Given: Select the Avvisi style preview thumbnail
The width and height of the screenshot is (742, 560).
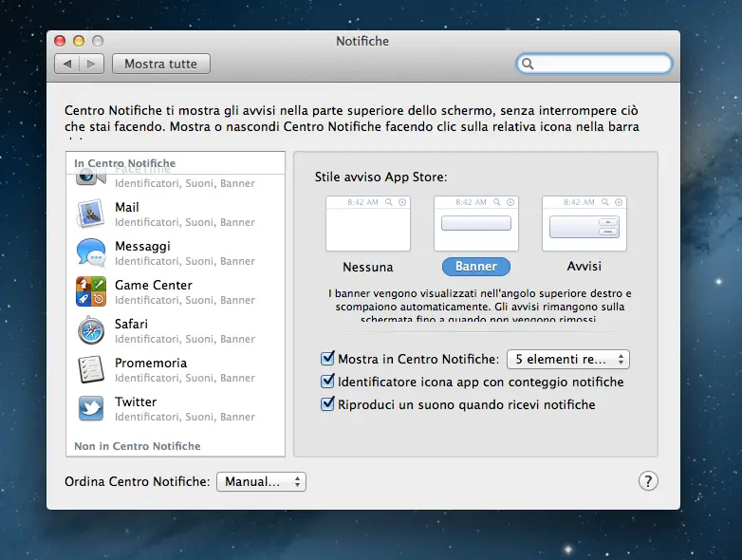Looking at the screenshot, I should click(584, 223).
